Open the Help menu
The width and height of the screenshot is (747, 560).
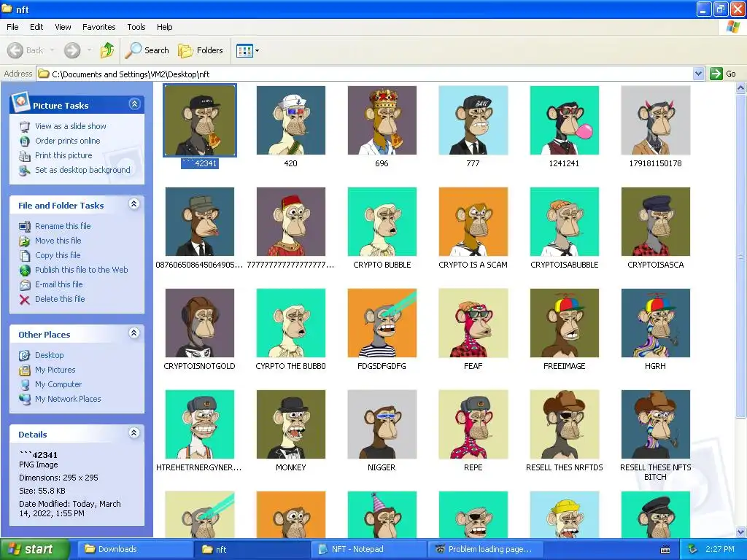pyautogui.click(x=165, y=27)
